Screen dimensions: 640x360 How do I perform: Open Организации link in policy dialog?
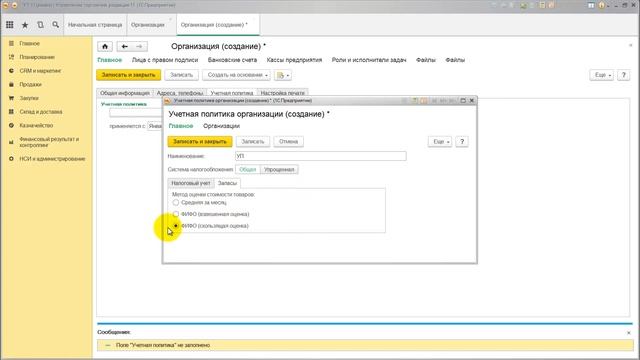[x=221, y=126]
